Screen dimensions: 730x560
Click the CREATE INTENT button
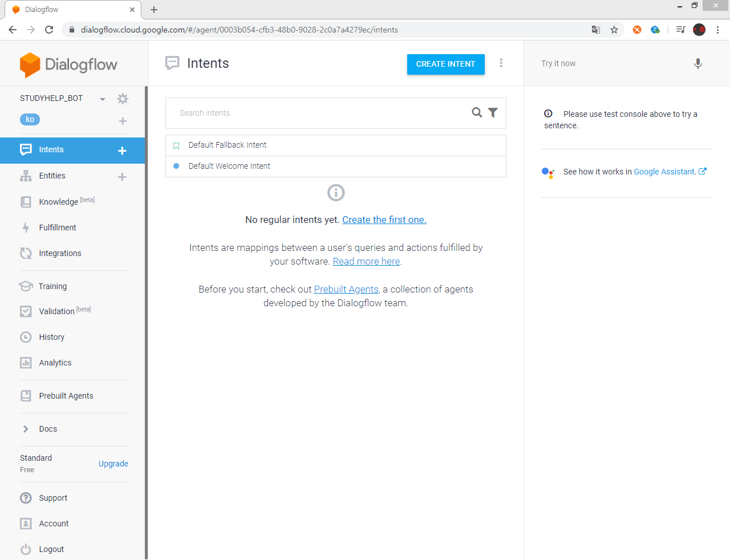point(446,64)
